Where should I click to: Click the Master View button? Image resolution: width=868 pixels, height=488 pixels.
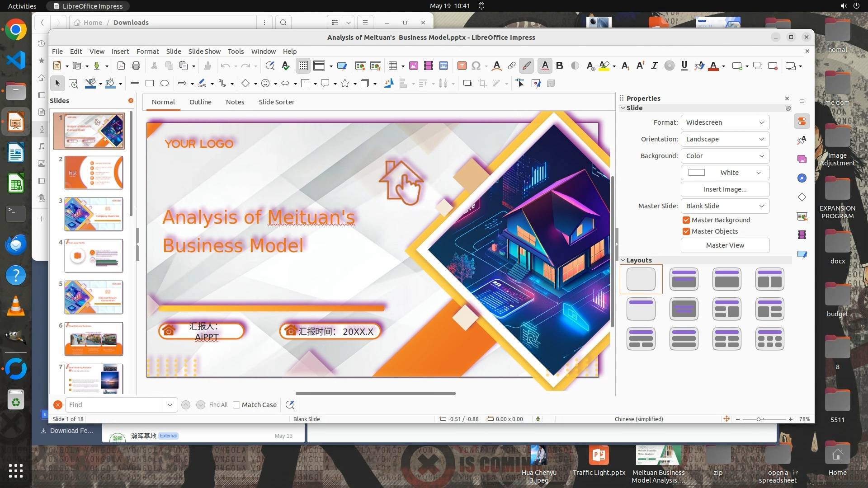(x=725, y=245)
